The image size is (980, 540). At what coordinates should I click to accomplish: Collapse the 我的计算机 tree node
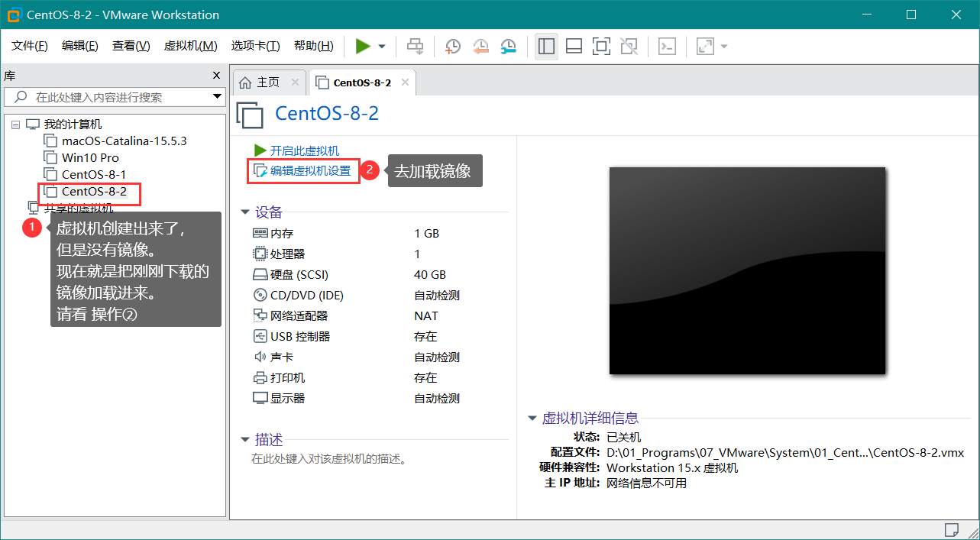click(15, 124)
